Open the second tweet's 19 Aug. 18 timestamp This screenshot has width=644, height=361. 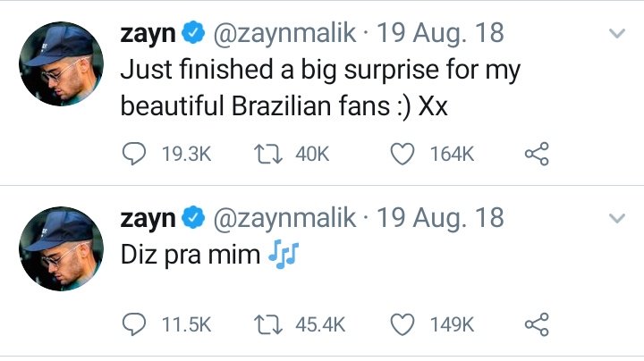tap(440, 217)
